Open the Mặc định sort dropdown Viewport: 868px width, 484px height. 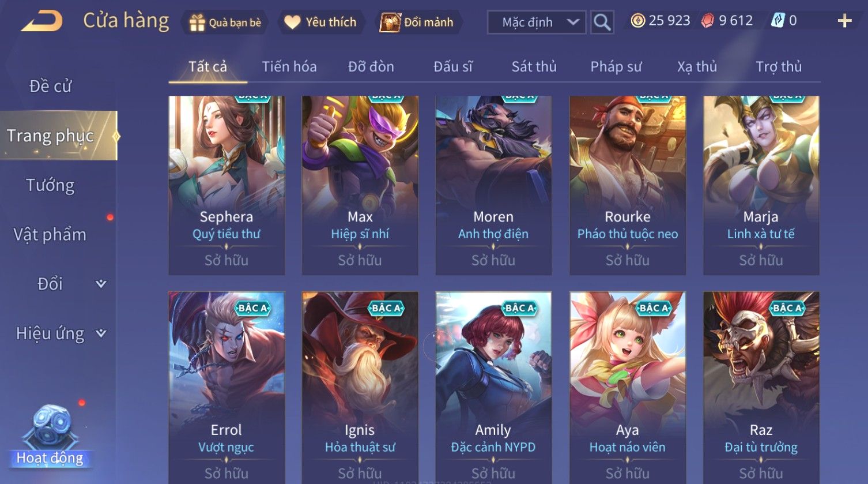(537, 22)
